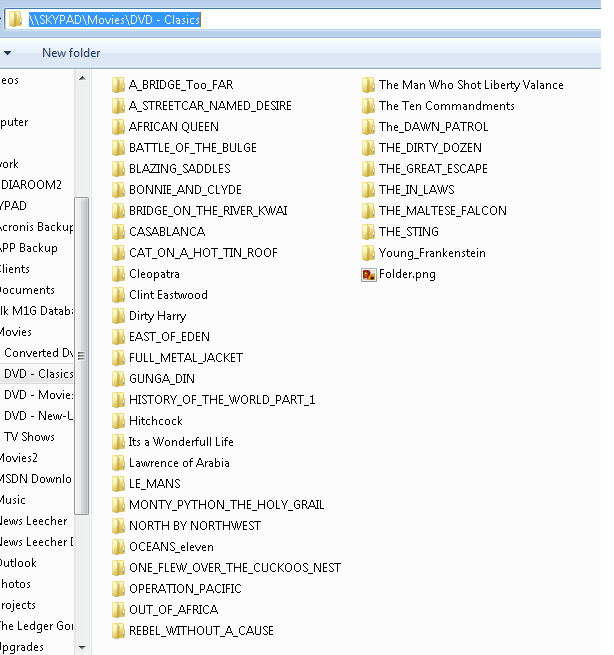
Task: Select the Dirty Harry folder icon
Action: [x=118, y=316]
